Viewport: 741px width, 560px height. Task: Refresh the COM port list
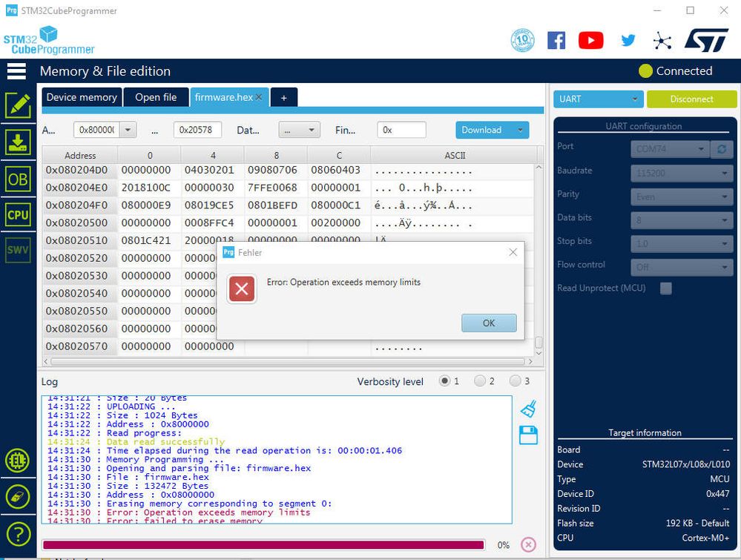click(x=722, y=149)
